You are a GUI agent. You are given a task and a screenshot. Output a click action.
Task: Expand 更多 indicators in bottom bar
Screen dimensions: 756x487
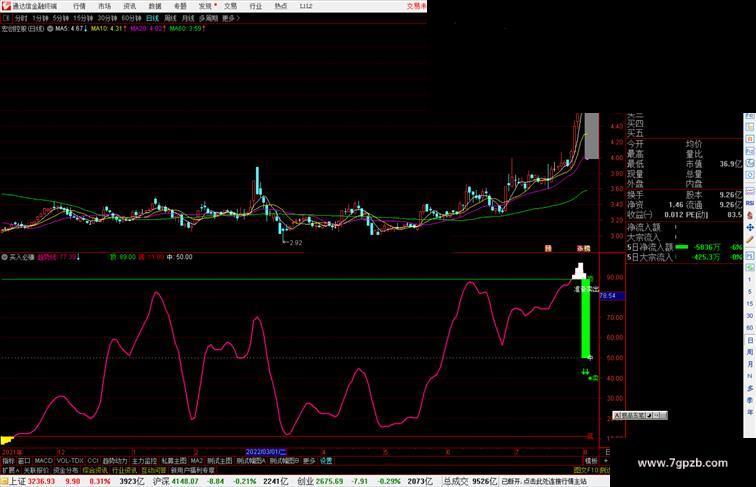tap(309, 461)
